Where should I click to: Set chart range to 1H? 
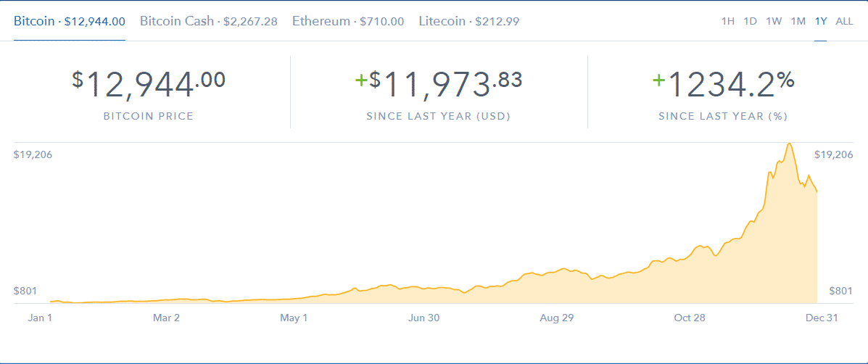pyautogui.click(x=728, y=21)
